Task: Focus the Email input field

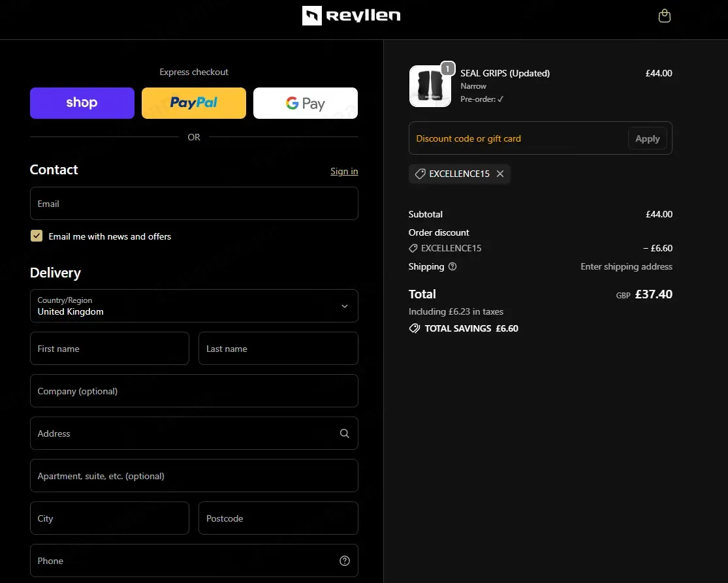Action: pos(194,203)
